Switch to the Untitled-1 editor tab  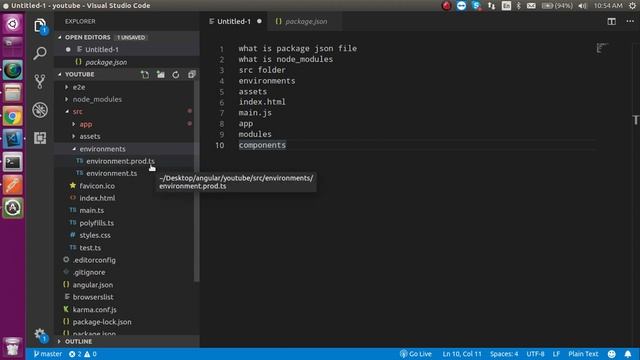click(x=235, y=21)
